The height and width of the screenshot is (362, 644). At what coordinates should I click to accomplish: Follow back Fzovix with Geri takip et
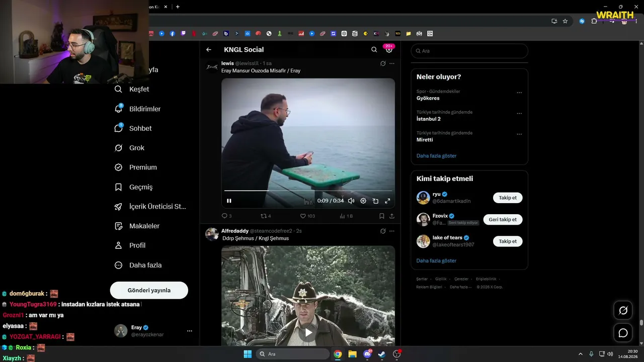pos(503,219)
